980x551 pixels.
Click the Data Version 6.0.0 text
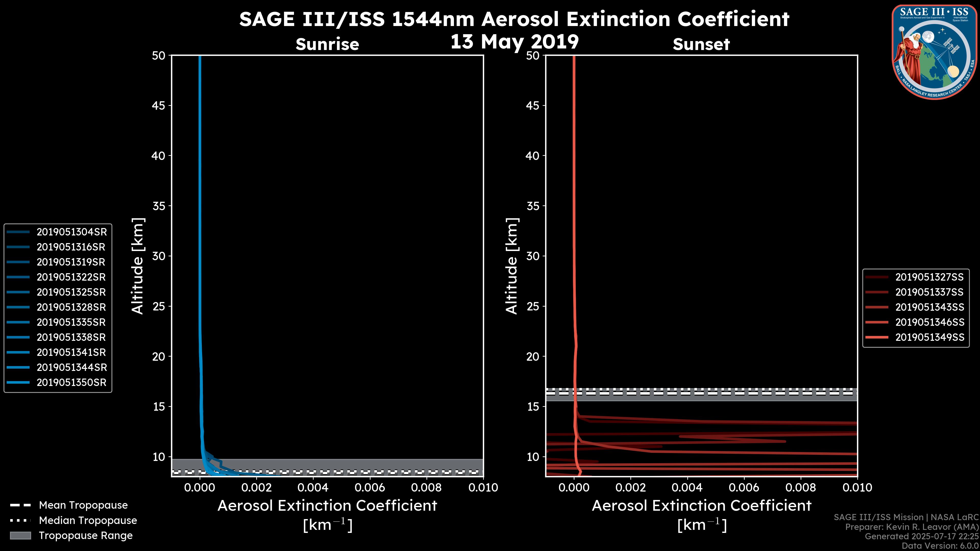pos(940,546)
